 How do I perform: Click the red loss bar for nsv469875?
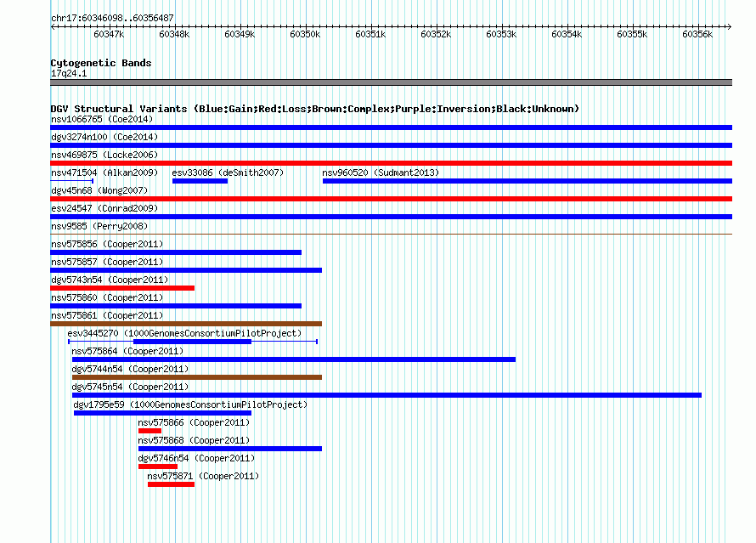[391, 163]
